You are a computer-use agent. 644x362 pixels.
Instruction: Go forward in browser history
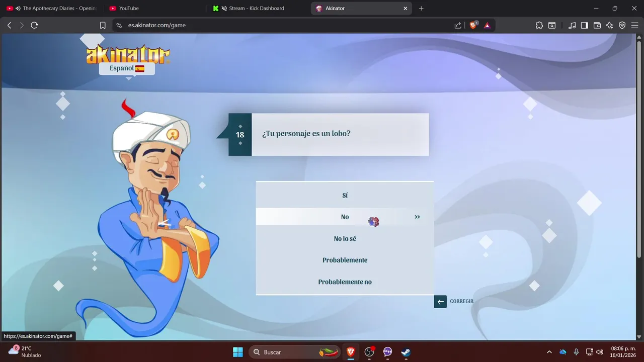coord(22,25)
